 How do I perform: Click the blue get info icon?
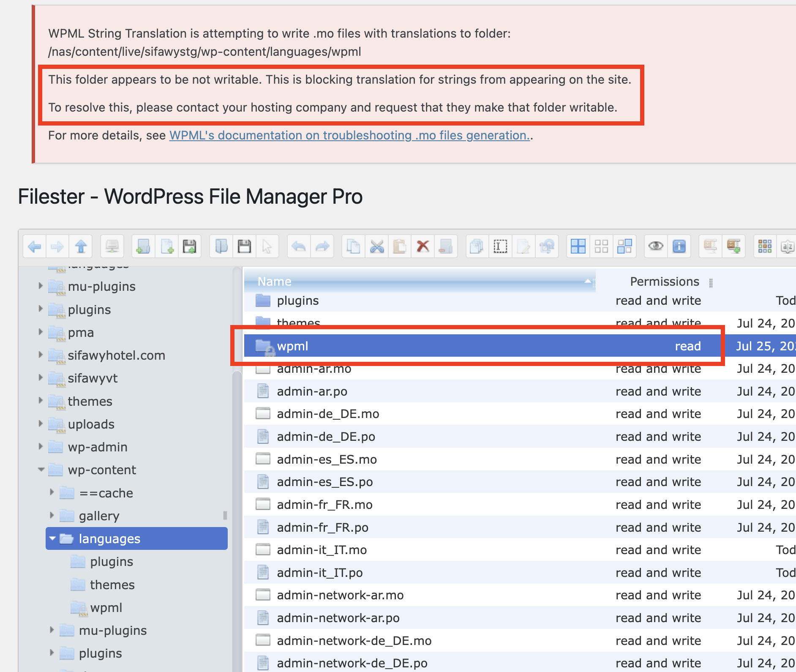click(x=679, y=246)
